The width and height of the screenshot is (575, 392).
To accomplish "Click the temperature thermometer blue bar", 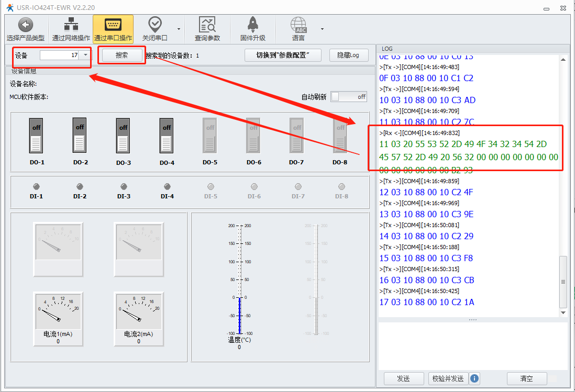I will point(240,316).
